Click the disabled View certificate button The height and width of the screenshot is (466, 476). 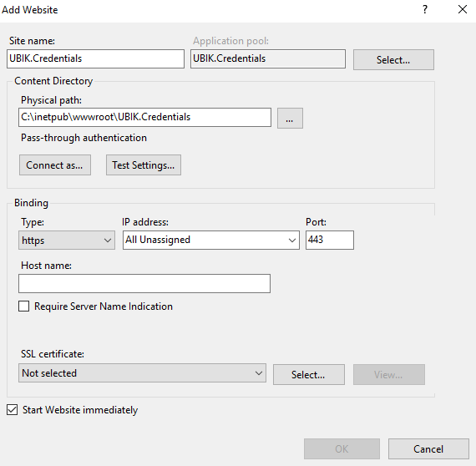coord(389,375)
